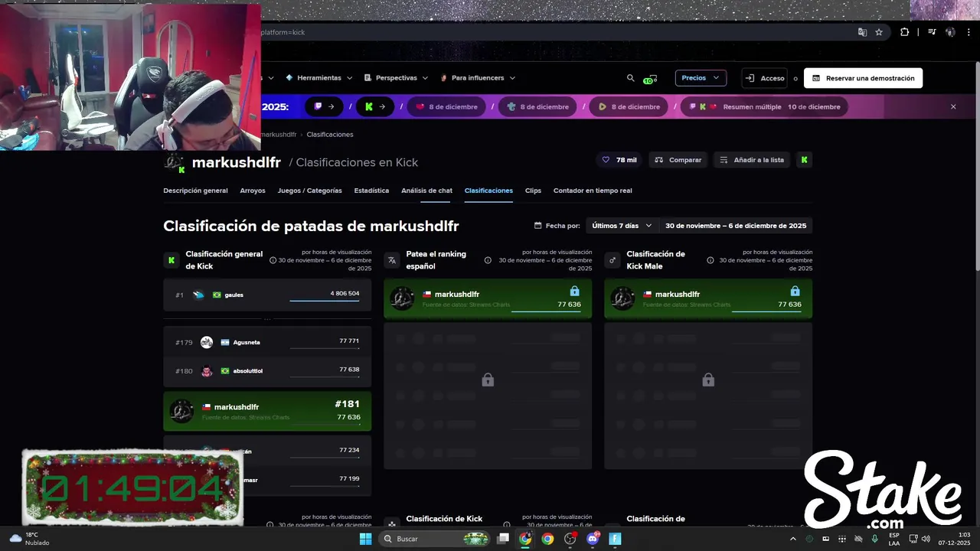Image resolution: width=980 pixels, height=551 pixels.
Task: Show hidden tray icons chevron
Action: pyautogui.click(x=792, y=539)
